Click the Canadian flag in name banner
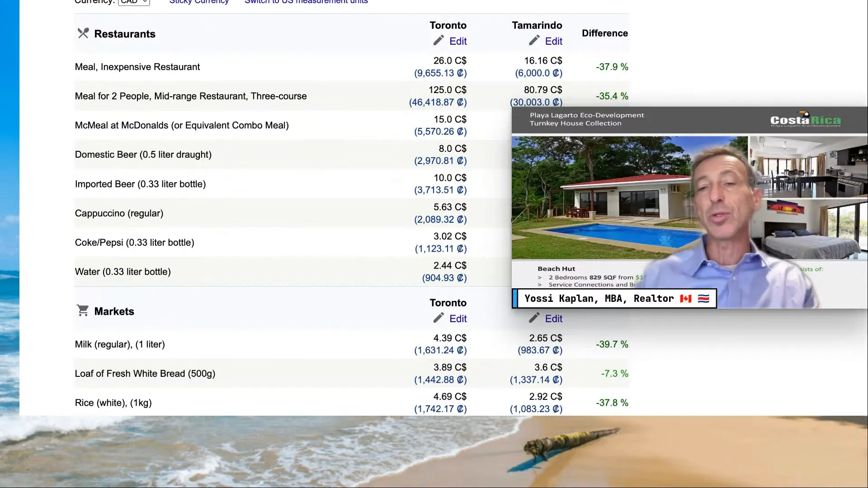868x488 pixels. 686,299
